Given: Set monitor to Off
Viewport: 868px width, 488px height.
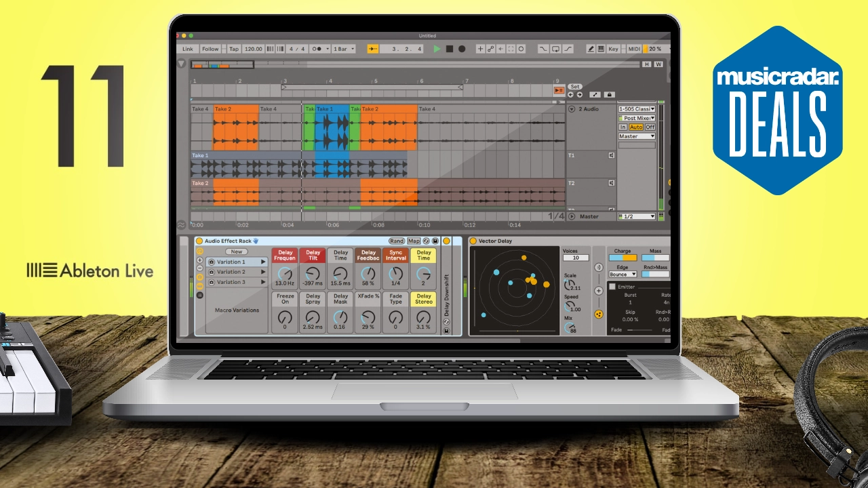Looking at the screenshot, I should click(650, 127).
